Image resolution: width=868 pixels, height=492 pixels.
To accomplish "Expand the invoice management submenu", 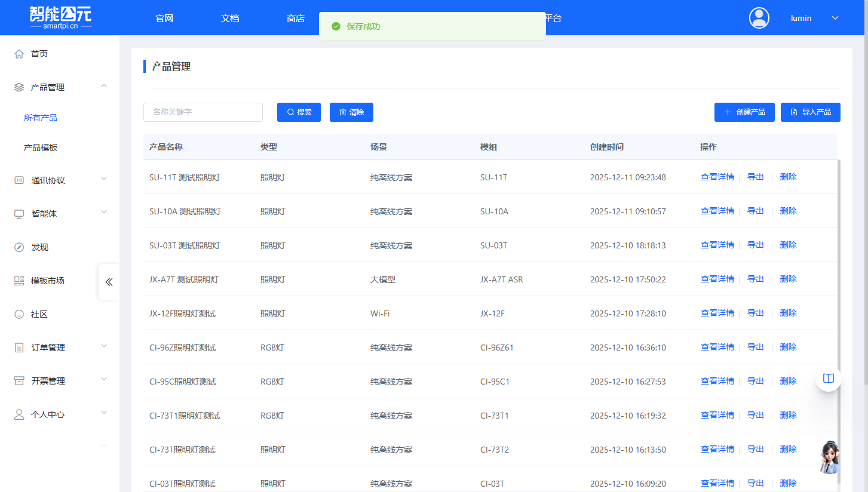I will [104, 379].
